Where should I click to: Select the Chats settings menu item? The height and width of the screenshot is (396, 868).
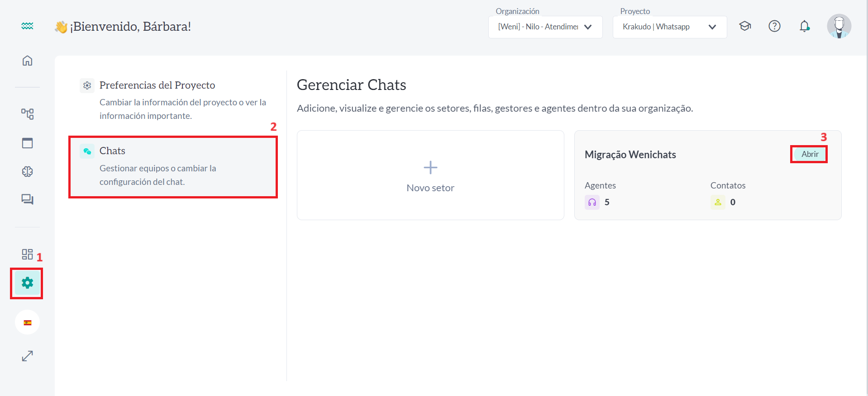[x=173, y=167]
